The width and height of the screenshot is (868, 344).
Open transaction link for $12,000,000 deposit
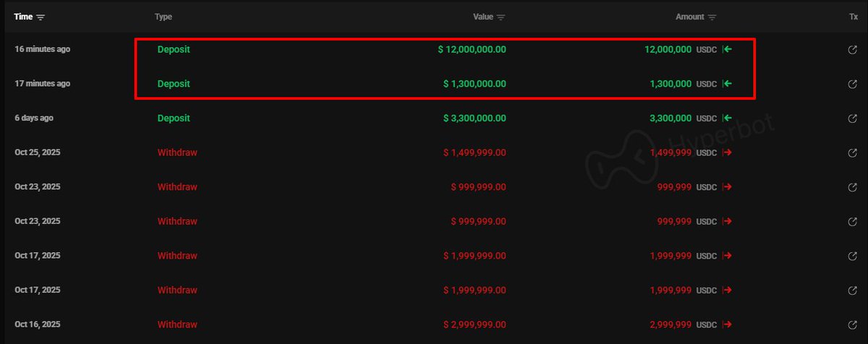point(852,49)
